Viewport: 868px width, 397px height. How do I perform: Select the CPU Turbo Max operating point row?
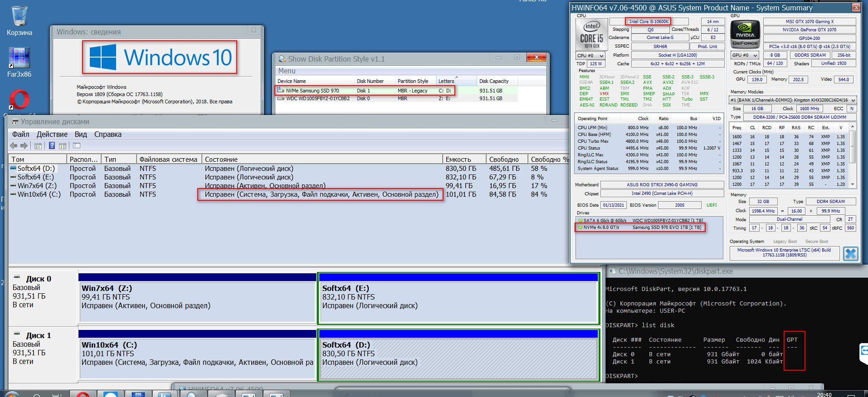coord(649,141)
